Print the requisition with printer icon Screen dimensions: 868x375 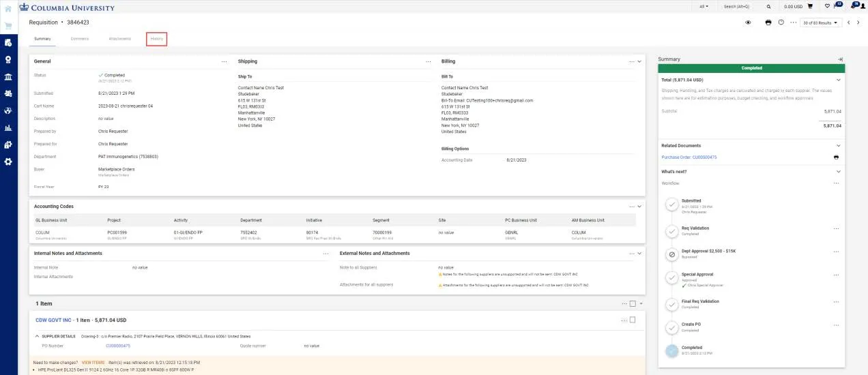[x=768, y=22]
